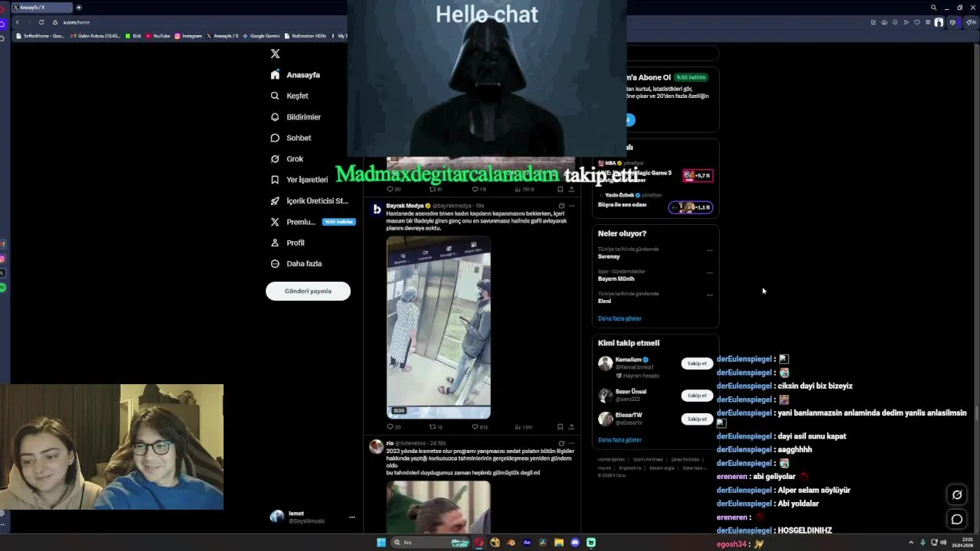980x551 pixels.
Task: Open more options on rio post
Action: point(571,443)
